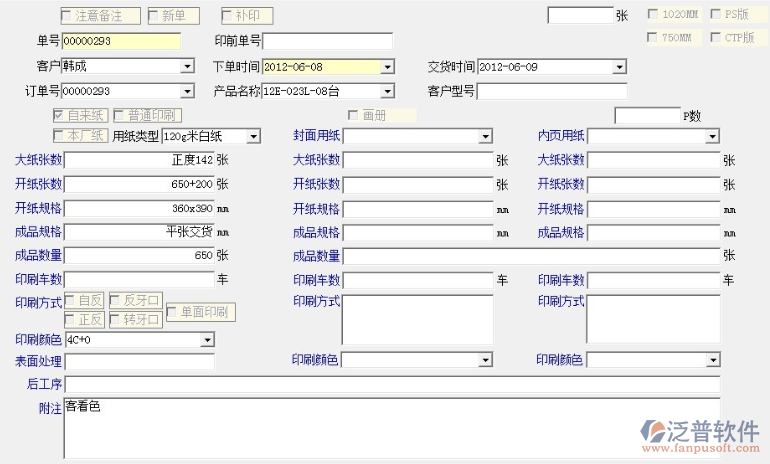Click into the 附注 notes text area
The image size is (770, 464).
click(390, 427)
